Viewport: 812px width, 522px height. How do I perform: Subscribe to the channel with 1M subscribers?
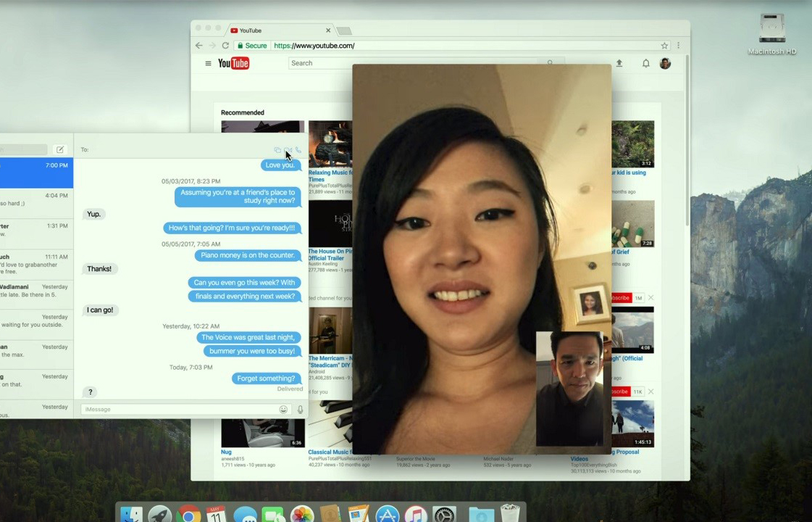click(x=621, y=298)
